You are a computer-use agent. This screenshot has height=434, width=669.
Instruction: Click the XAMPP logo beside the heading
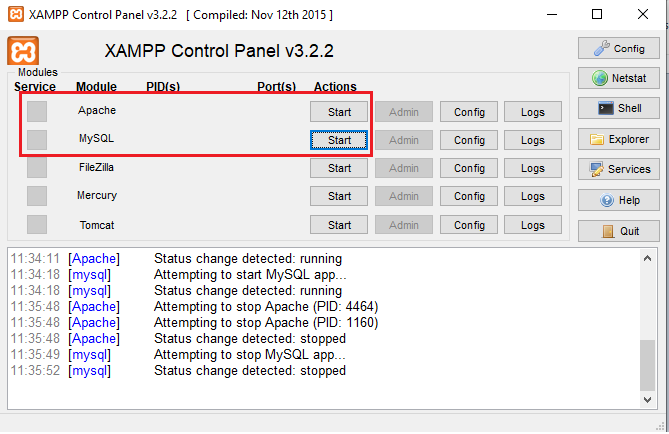(x=23, y=51)
